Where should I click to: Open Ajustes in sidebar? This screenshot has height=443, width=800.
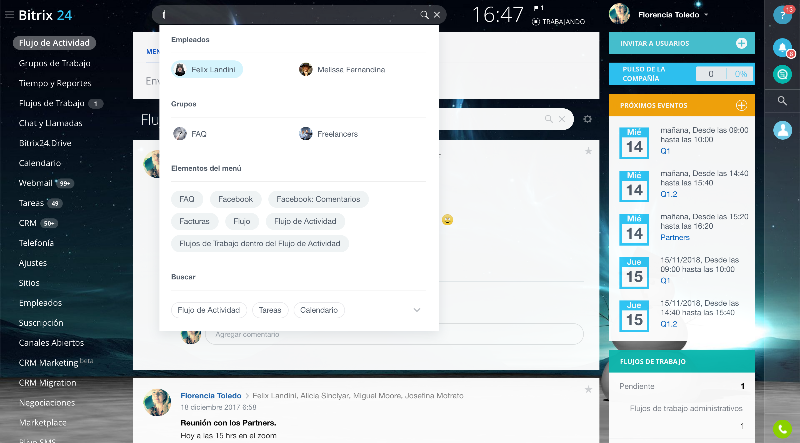(x=33, y=263)
